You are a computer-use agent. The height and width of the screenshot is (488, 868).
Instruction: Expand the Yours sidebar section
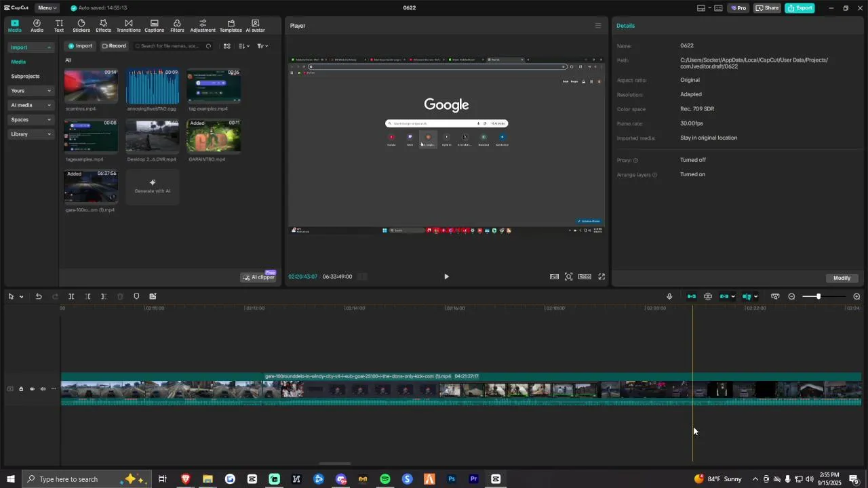pyautogui.click(x=31, y=91)
